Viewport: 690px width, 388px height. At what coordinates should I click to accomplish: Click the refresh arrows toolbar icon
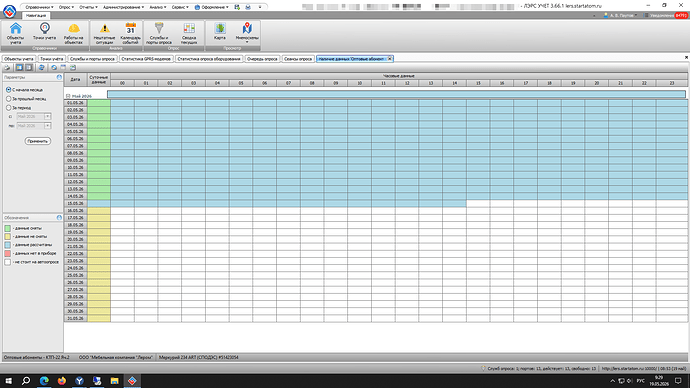point(41,67)
